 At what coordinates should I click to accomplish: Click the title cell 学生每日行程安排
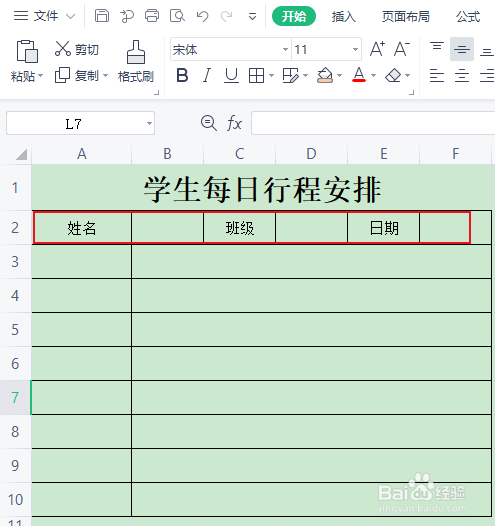tap(262, 188)
